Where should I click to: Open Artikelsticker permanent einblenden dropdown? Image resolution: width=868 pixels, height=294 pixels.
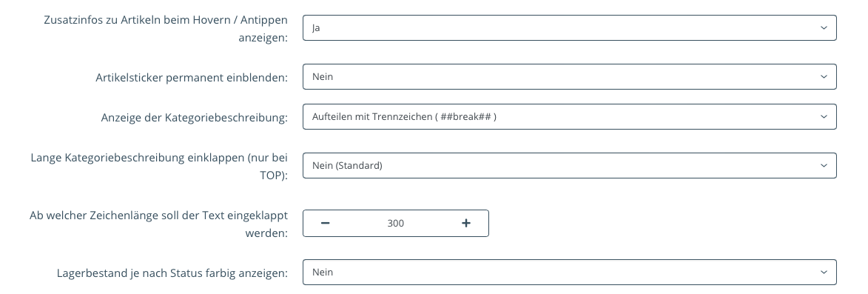click(x=569, y=77)
